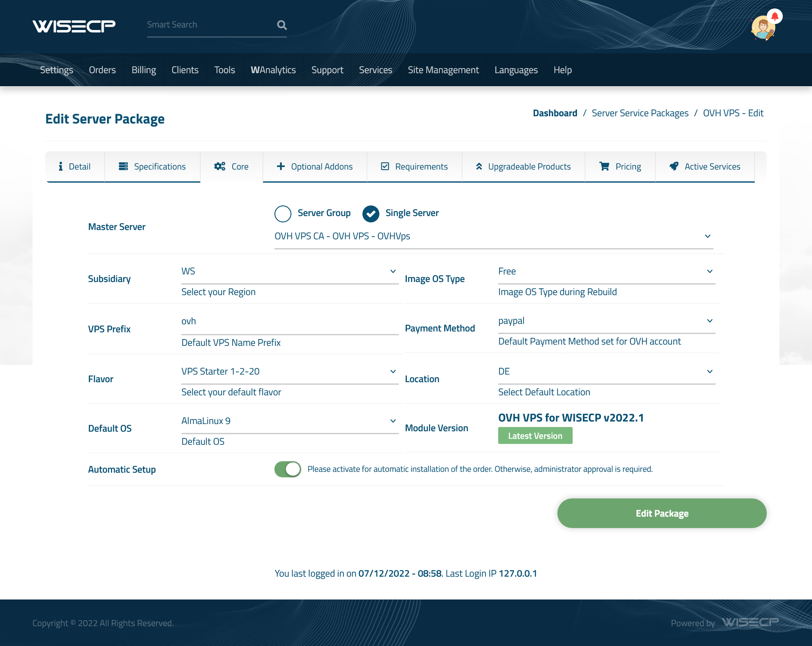Image resolution: width=812 pixels, height=646 pixels.
Task: Click the Smart Search magnifier icon
Action: 282,25
